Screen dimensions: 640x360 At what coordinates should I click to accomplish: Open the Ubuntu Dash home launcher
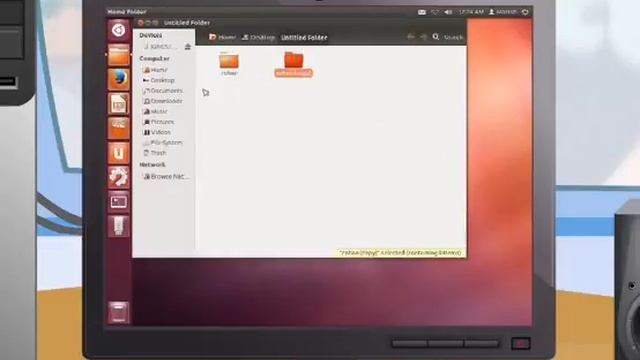pyautogui.click(x=119, y=30)
